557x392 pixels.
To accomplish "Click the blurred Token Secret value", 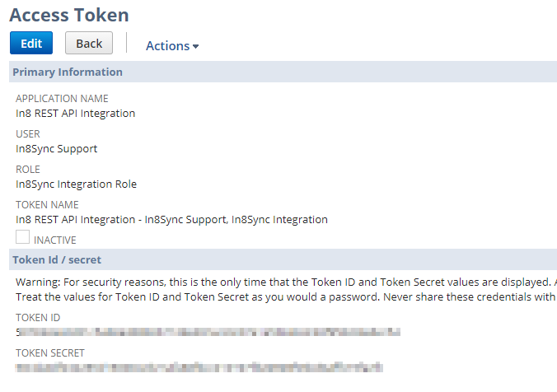I will pos(199,368).
